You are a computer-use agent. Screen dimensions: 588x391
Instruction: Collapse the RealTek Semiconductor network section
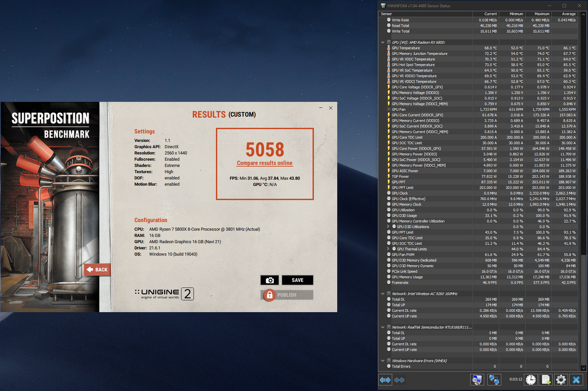(383, 327)
